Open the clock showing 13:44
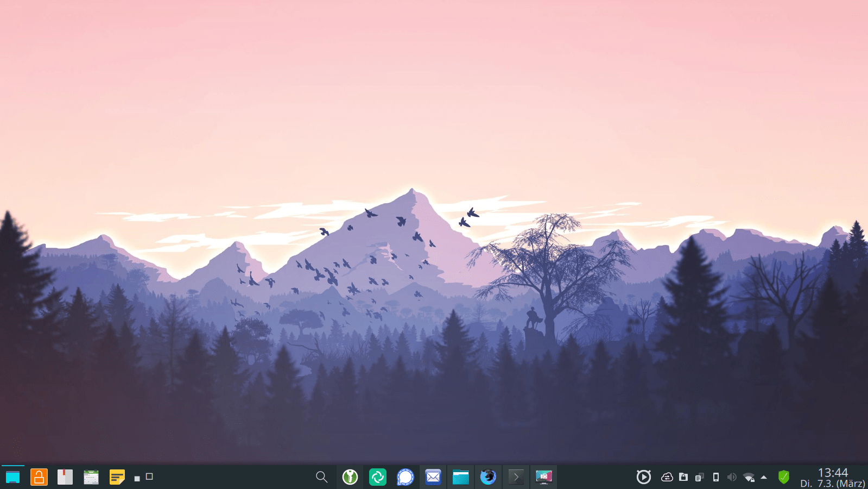The width and height of the screenshot is (868, 489). pos(833,473)
